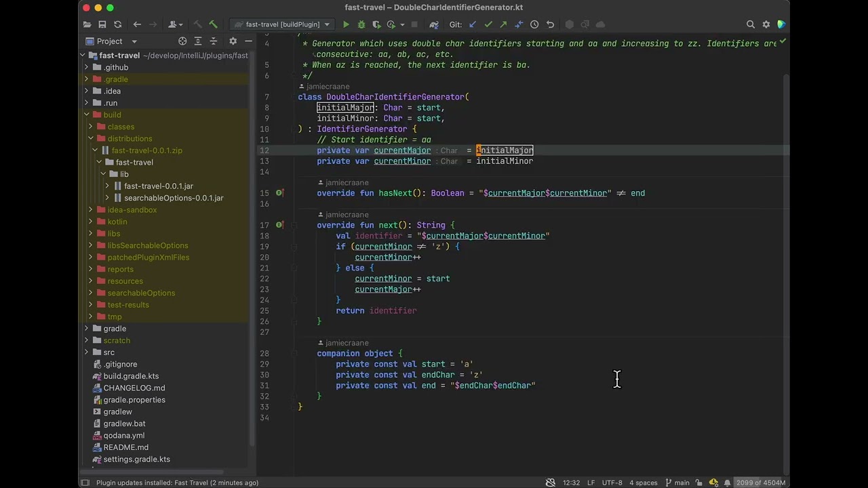Open build.gradle.kts file in the tree
The height and width of the screenshot is (488, 868).
131,376
